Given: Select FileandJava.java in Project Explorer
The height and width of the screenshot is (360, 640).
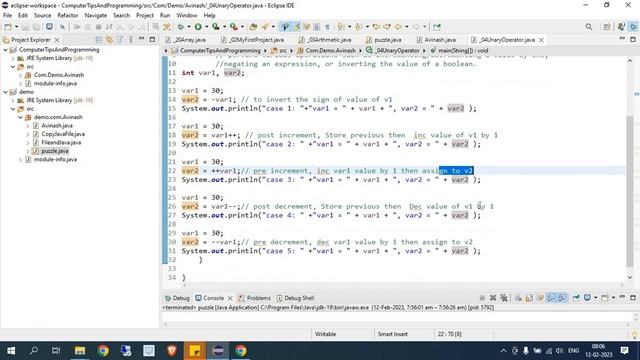Looking at the screenshot, I should [61, 142].
